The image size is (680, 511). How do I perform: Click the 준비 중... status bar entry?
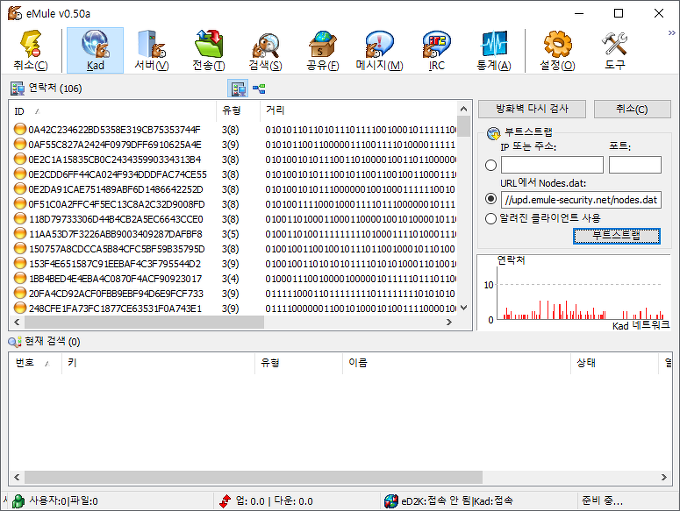pyautogui.click(x=602, y=501)
